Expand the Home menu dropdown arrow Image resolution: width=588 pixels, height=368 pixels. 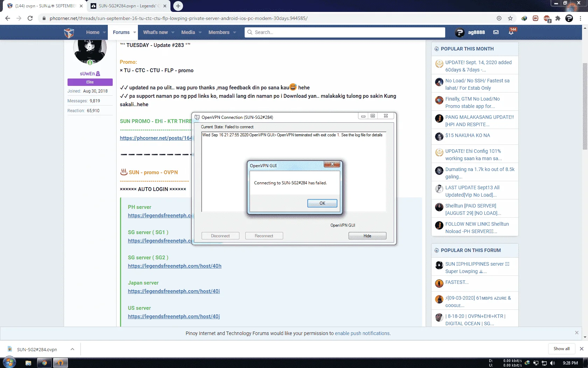[104, 32]
